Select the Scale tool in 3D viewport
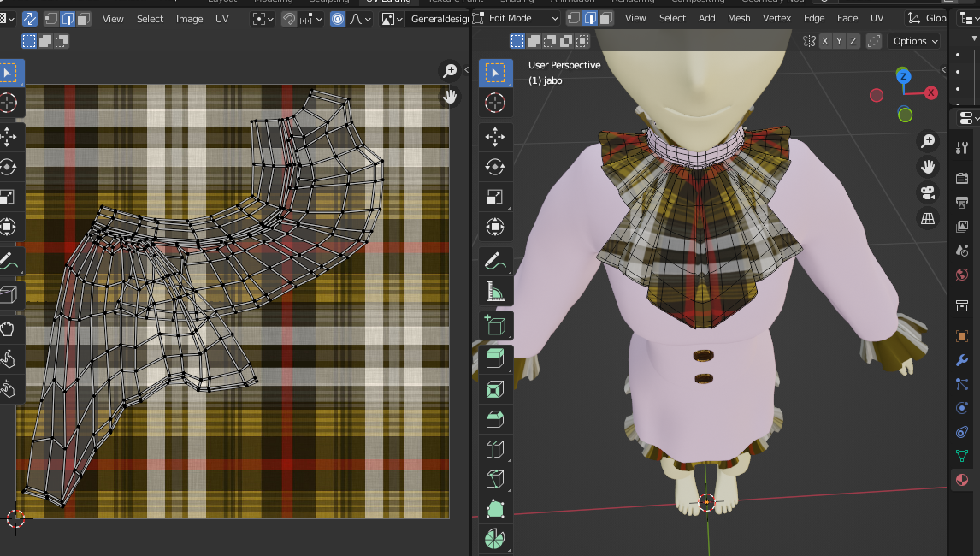The image size is (980, 556). point(495,197)
